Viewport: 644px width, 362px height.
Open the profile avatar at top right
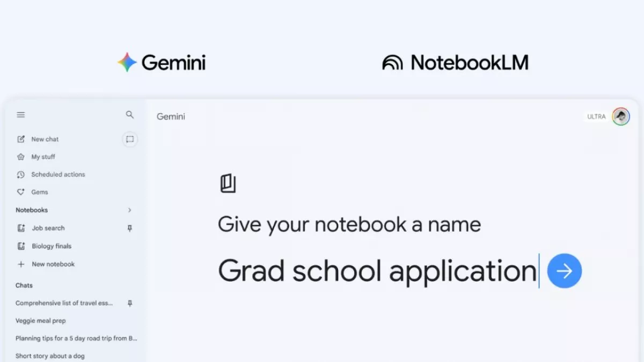pyautogui.click(x=621, y=116)
